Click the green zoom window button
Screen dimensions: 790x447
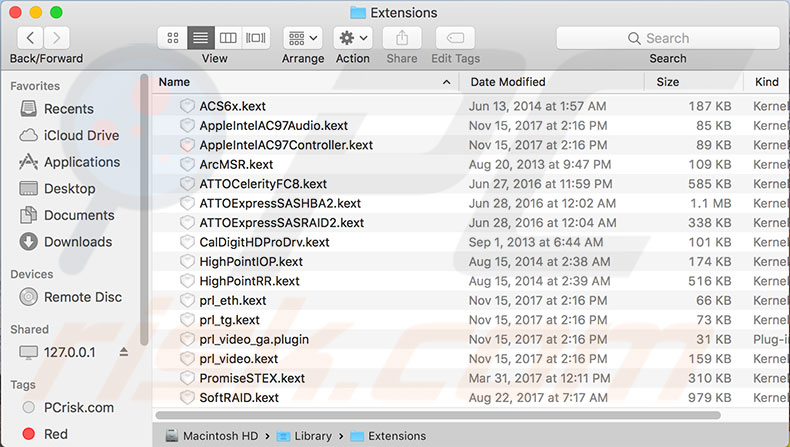(56, 12)
